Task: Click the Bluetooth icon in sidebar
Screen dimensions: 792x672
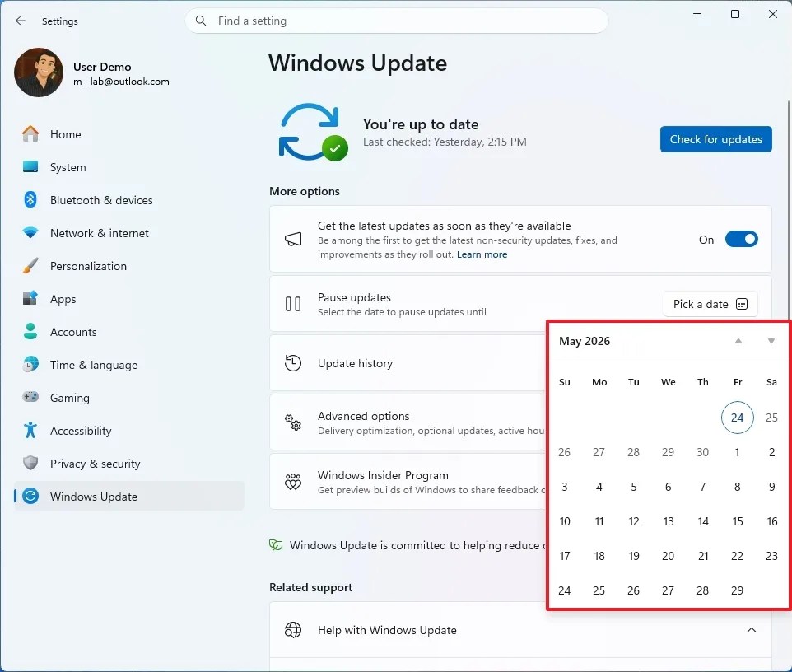Action: click(30, 199)
